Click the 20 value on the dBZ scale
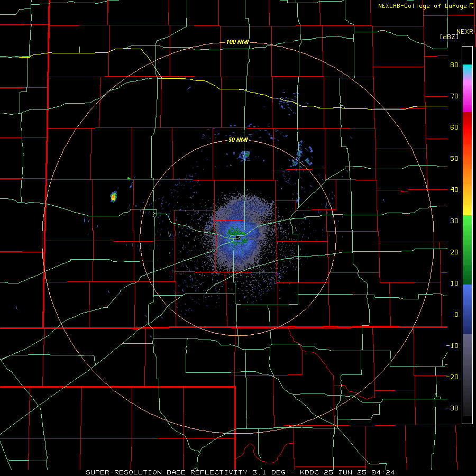This screenshot has height=476, width=476. point(454,252)
